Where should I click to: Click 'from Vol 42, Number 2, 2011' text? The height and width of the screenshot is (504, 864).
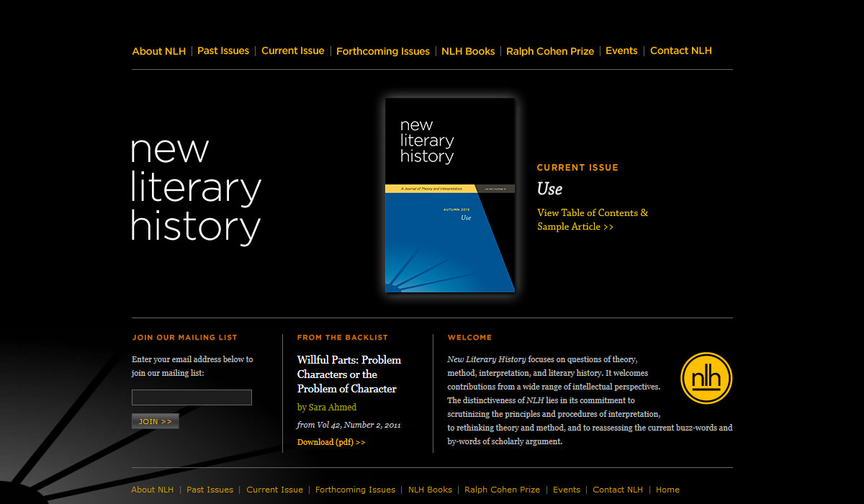pos(348,426)
